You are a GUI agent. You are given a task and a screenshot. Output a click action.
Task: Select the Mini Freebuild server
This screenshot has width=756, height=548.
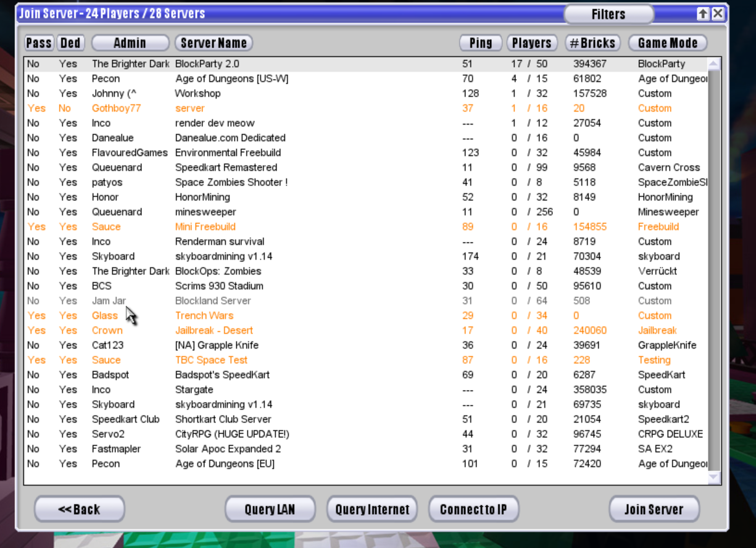click(366, 226)
